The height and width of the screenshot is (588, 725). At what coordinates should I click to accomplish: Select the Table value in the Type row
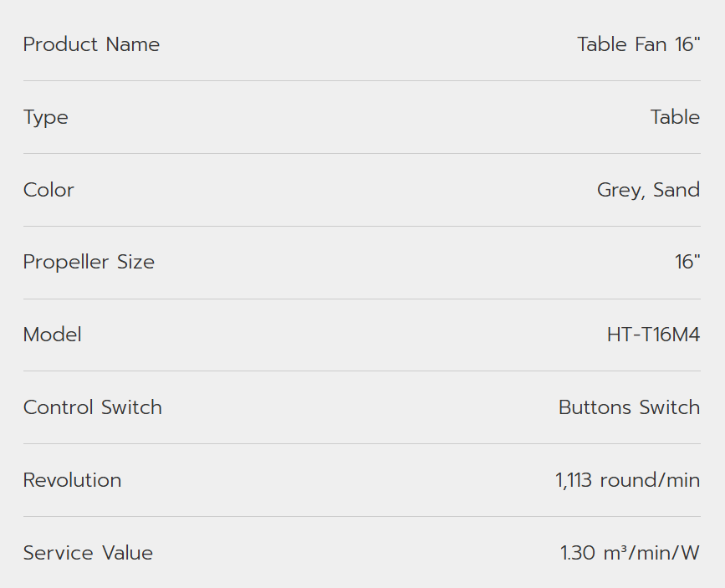(675, 117)
